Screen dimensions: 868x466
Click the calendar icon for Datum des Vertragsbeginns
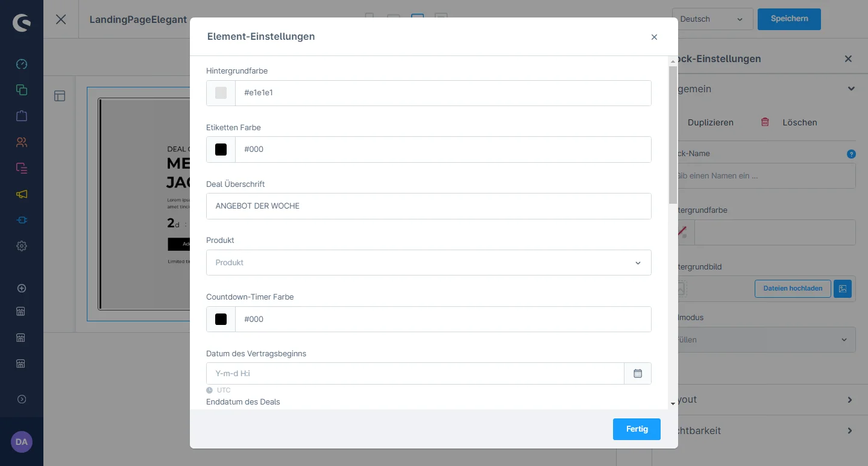click(x=638, y=374)
